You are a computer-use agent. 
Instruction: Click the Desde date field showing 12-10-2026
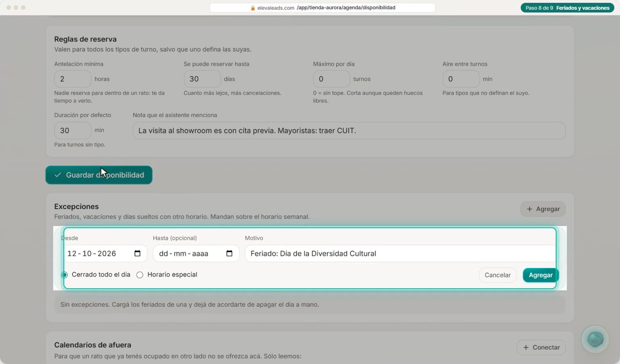[104, 254]
